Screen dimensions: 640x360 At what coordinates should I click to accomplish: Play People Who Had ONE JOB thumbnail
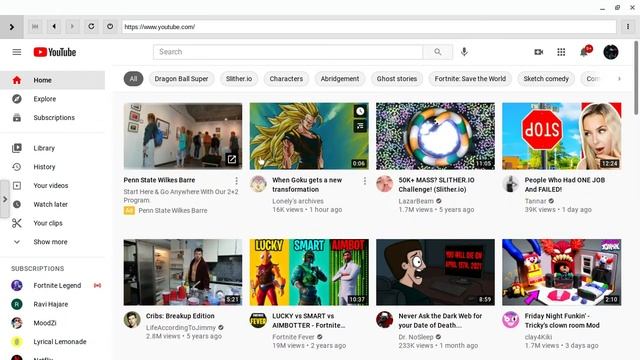click(x=562, y=136)
